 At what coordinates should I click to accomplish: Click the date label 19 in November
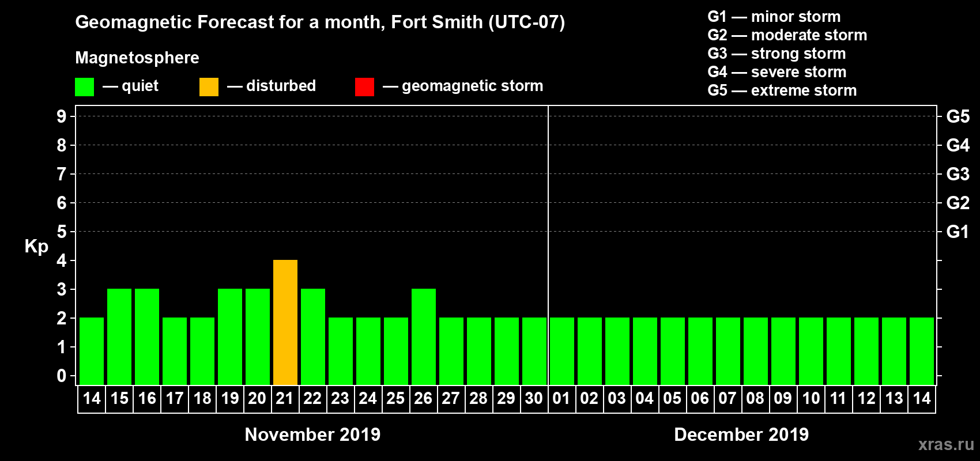click(230, 399)
